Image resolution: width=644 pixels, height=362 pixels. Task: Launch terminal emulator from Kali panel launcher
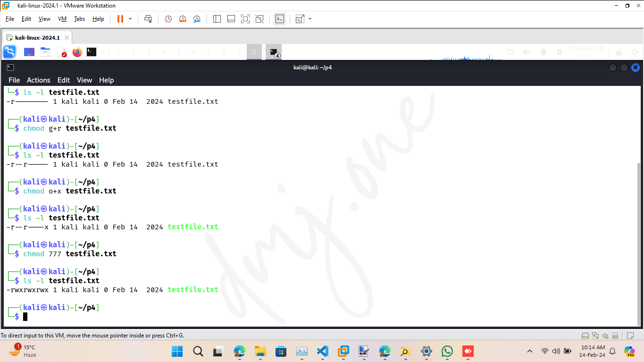click(x=92, y=52)
